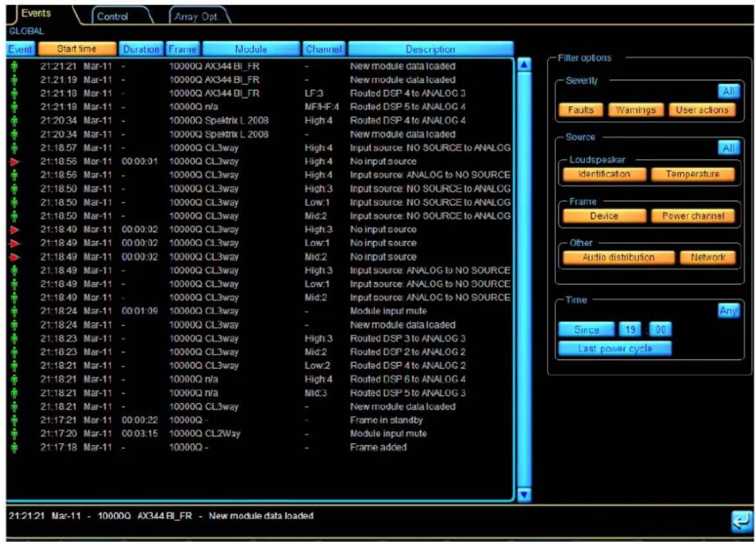Toggle the Network source filter
This screenshot has height=542, width=756.
(x=707, y=257)
